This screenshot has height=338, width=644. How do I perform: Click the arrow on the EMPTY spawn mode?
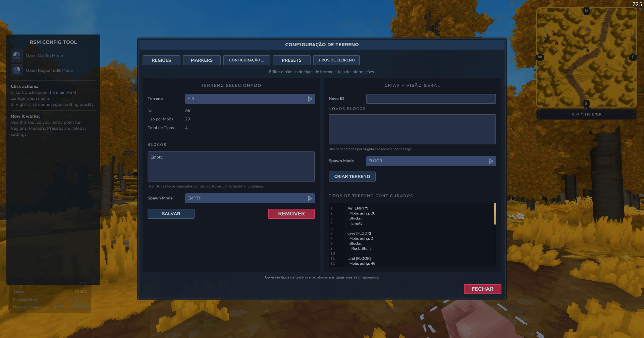coord(310,198)
